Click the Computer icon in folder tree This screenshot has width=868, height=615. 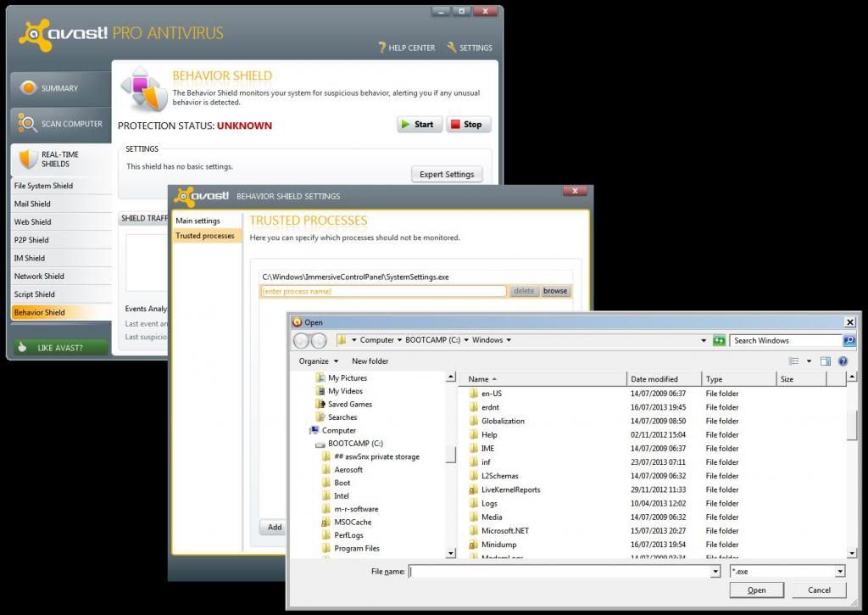[314, 431]
